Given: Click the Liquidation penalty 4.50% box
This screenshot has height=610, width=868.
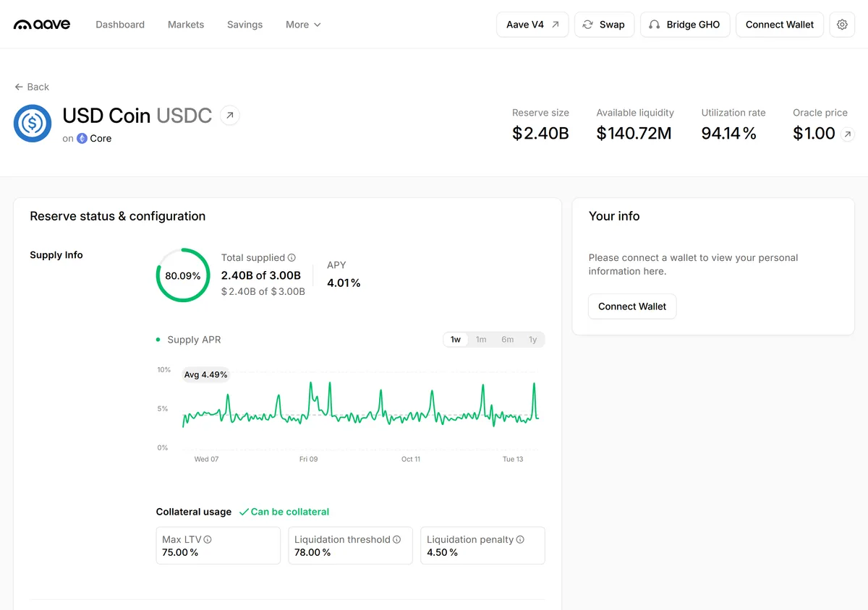Looking at the screenshot, I should (482, 546).
